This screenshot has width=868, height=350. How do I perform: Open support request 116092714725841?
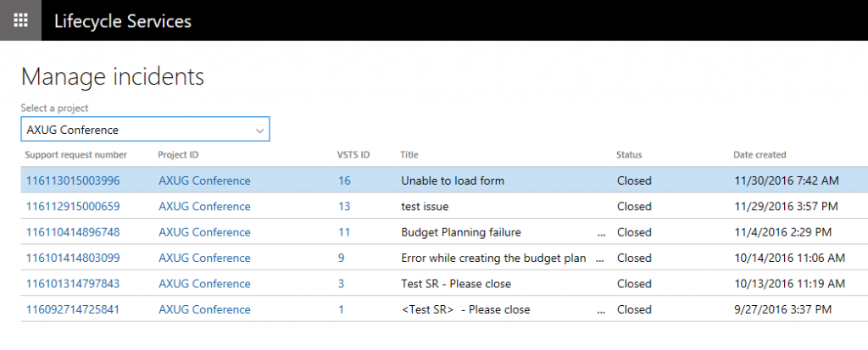tap(72, 309)
